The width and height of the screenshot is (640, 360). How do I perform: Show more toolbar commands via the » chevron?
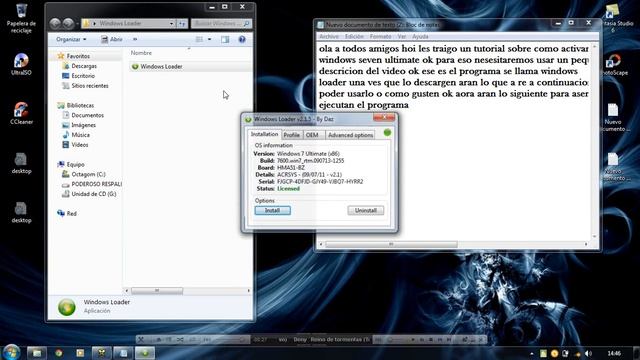[135, 40]
